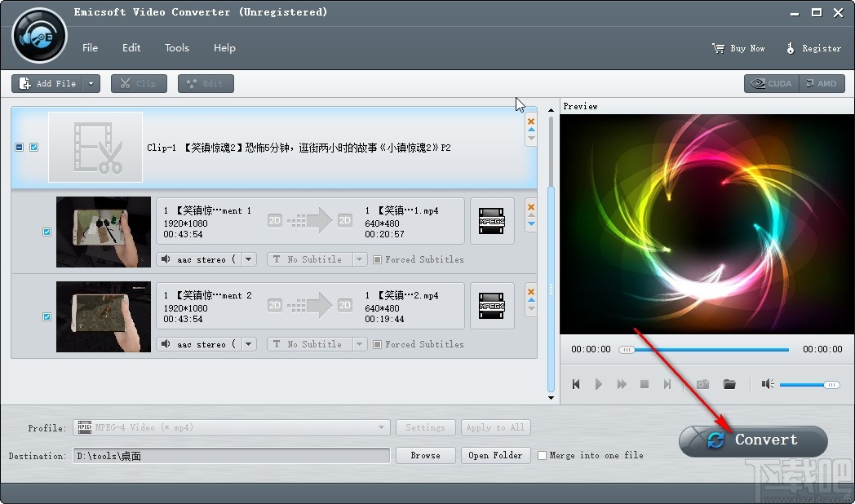Move Clip-1 up with arrow
The height and width of the screenshot is (504, 855).
[x=531, y=130]
